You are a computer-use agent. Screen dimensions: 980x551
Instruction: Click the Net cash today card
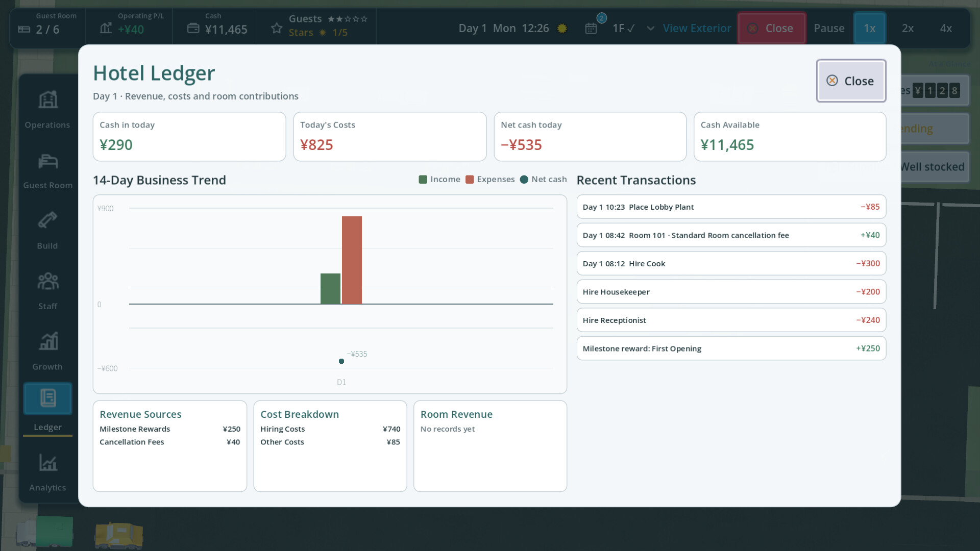[590, 137]
